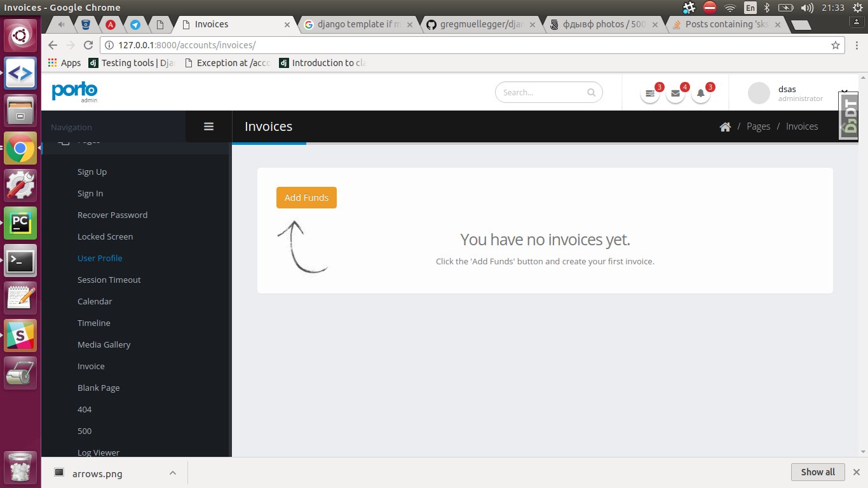Open the tasks icon with badge
This screenshot has height=488, width=868.
(x=650, y=93)
